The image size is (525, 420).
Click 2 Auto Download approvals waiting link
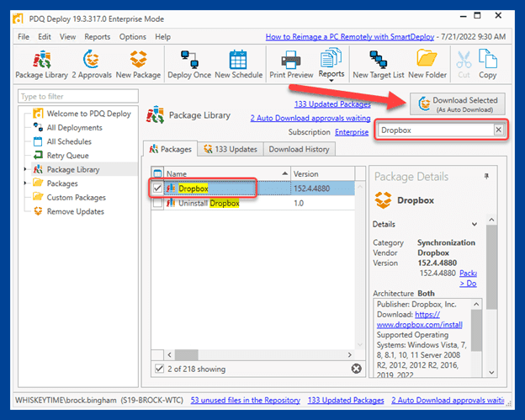310,118
